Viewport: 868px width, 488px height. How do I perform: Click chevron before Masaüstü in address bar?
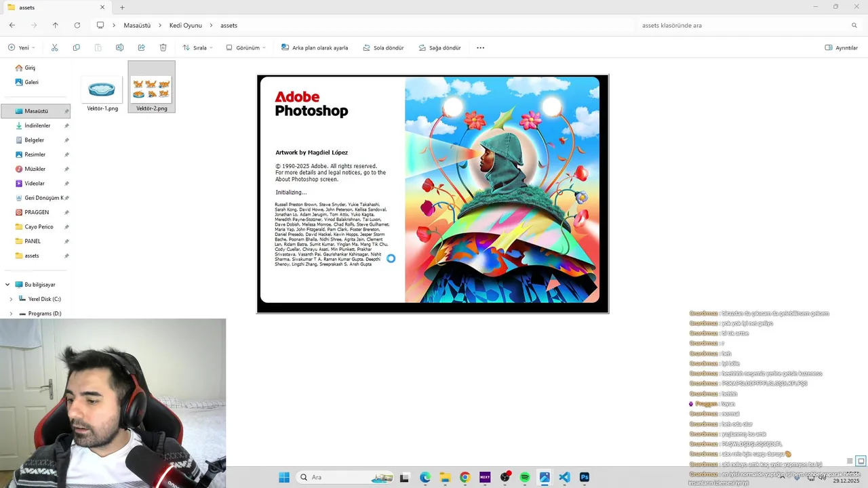click(x=115, y=25)
